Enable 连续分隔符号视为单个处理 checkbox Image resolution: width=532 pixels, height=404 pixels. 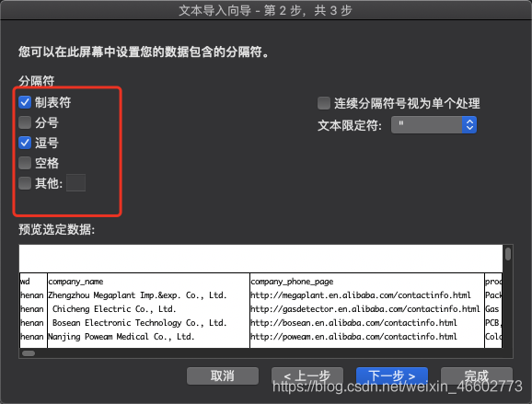pos(324,103)
